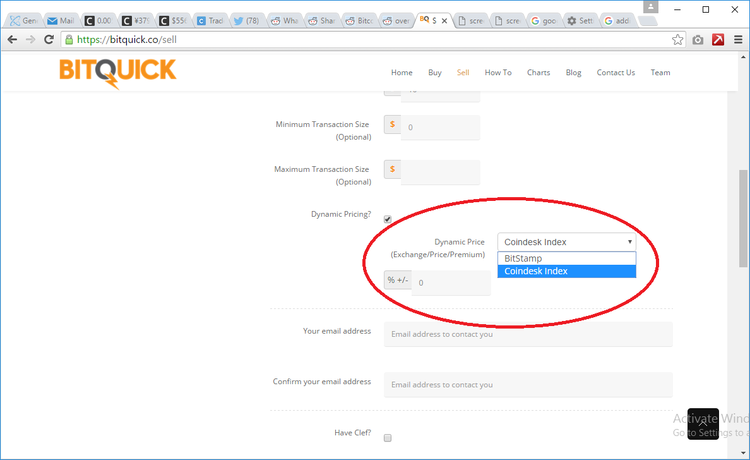Open the red arrow extension icon
Image resolution: width=750 pixels, height=460 pixels.
point(718,40)
